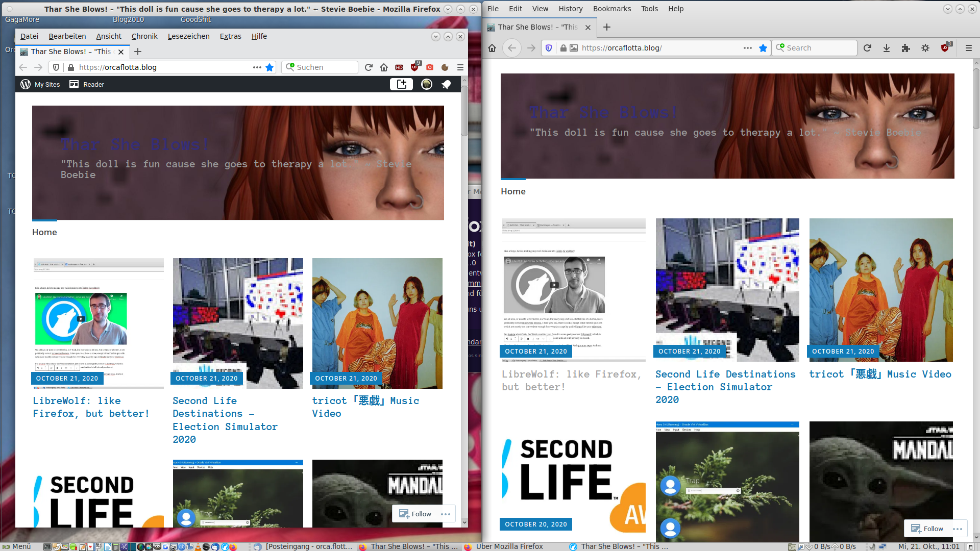980x551 pixels.
Task: Open My Sites in the WordPress admin bar
Action: (40, 85)
